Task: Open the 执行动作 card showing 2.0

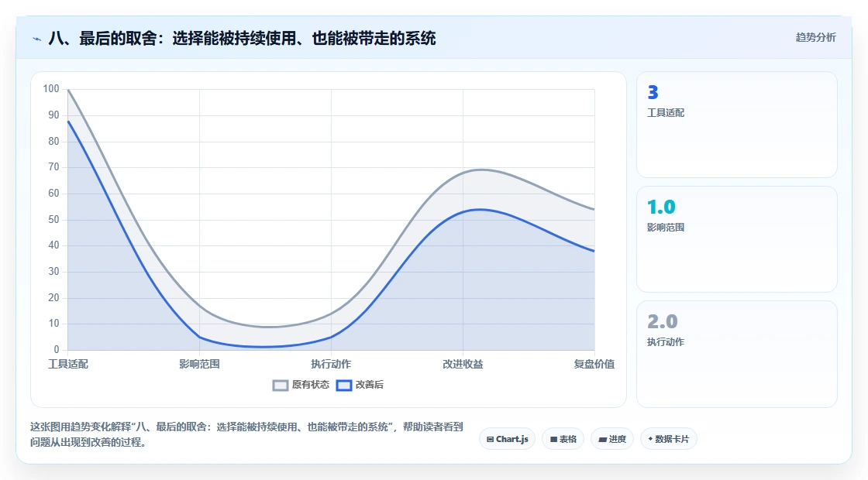Action: (x=737, y=354)
